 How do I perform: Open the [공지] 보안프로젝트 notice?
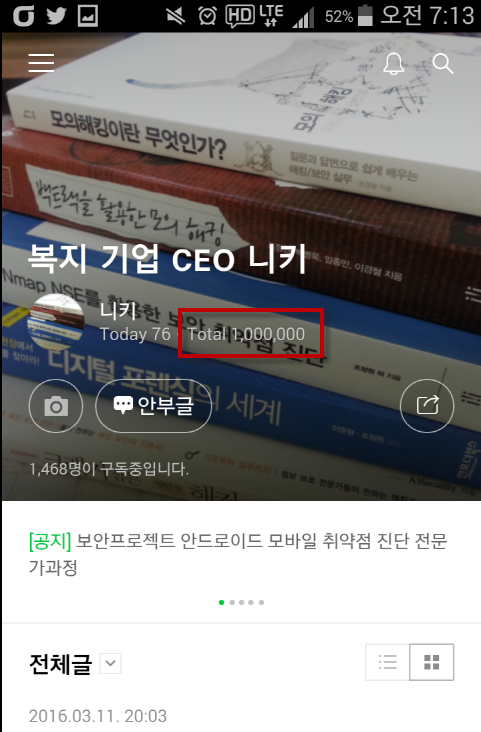(x=238, y=554)
